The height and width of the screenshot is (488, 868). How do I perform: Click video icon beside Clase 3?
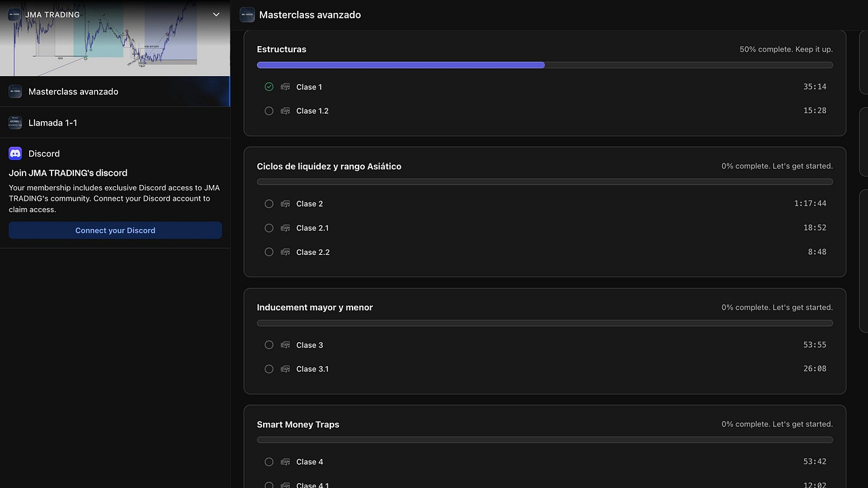285,345
